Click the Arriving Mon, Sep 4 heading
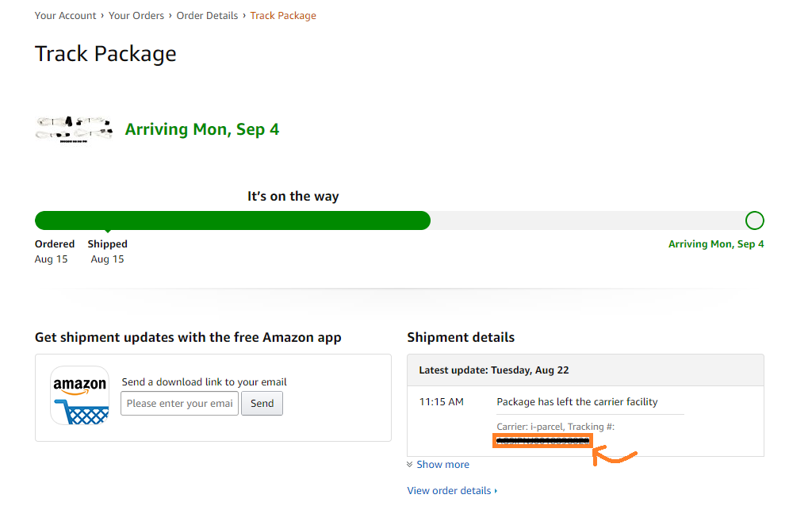Viewport: 812px width, 529px height. point(202,129)
